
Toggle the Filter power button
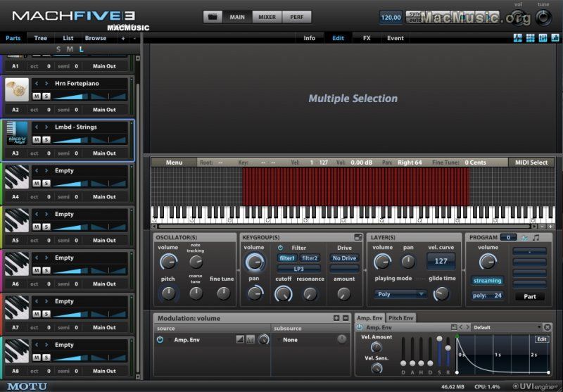click(x=280, y=248)
